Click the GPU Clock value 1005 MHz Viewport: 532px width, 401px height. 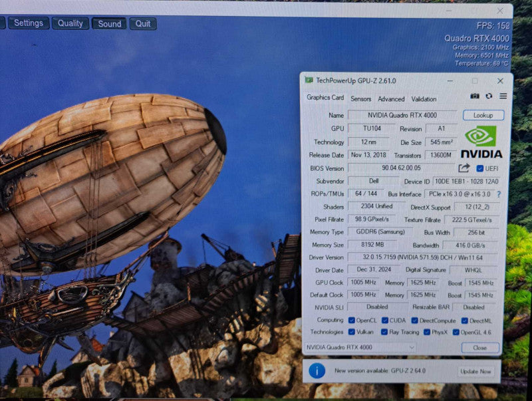point(363,282)
